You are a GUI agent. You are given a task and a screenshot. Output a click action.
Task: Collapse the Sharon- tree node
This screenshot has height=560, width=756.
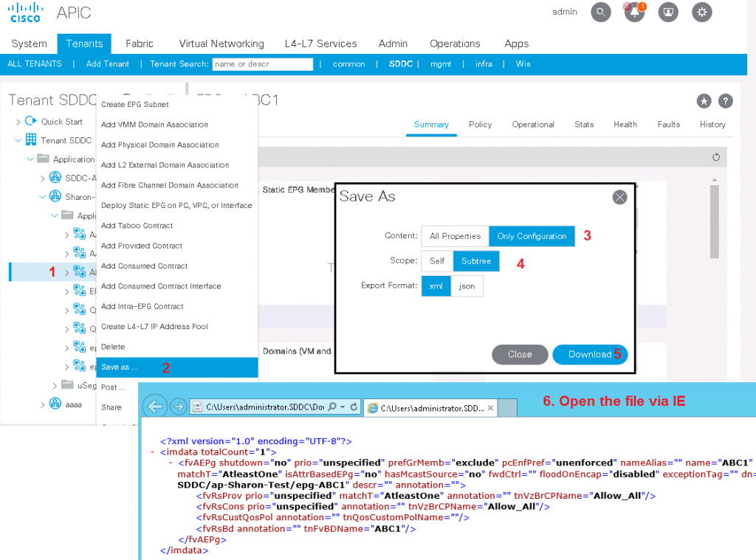[x=42, y=196]
